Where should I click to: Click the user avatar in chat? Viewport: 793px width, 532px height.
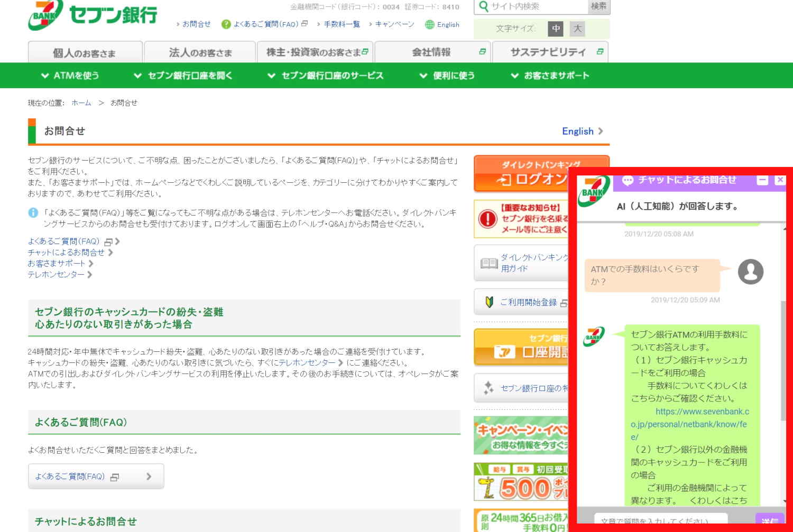[x=751, y=272]
